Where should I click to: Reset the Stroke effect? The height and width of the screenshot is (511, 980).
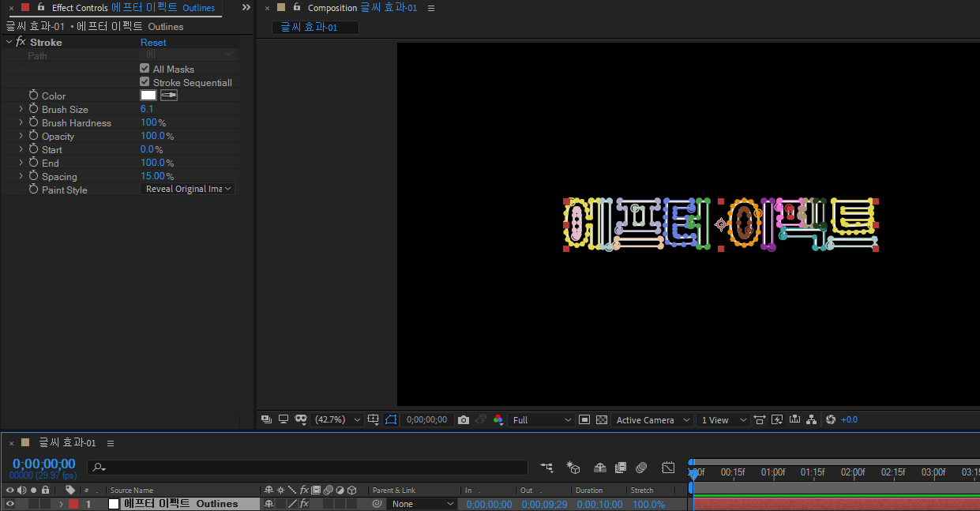pyautogui.click(x=153, y=42)
